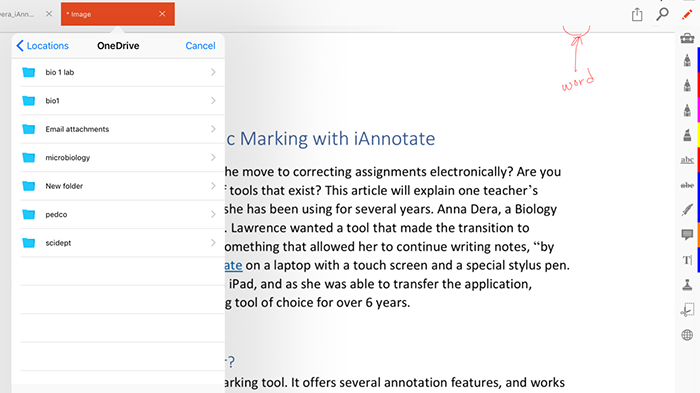Expand scidept folder chevron

point(213,243)
